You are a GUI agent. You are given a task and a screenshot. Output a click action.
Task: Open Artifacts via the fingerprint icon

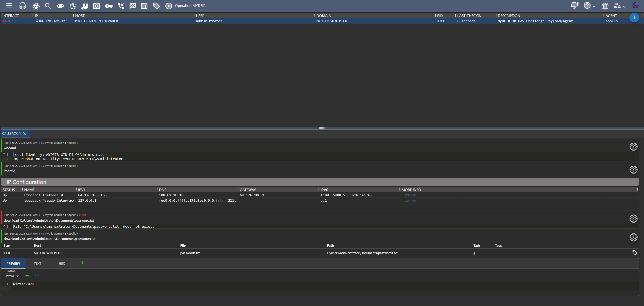[72, 6]
